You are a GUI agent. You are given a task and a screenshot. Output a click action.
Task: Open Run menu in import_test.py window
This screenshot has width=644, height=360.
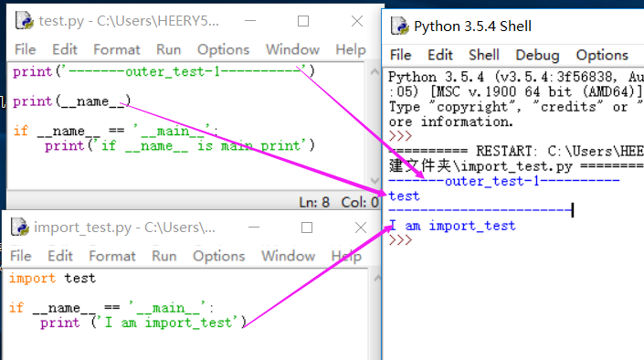(x=164, y=256)
